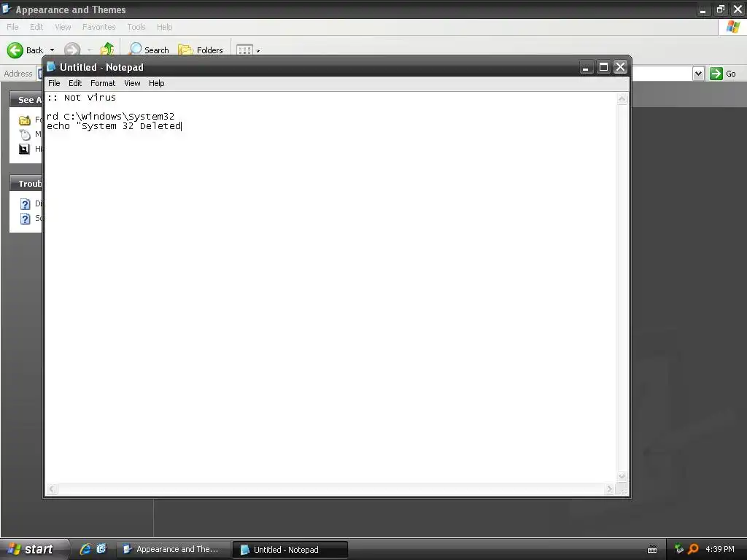Click the Notepad icon in the title bar

pos(51,66)
